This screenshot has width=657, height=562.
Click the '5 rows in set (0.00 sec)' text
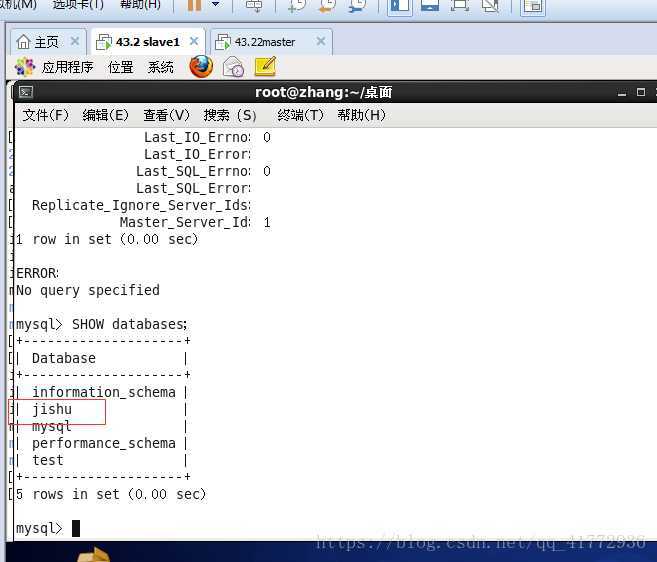click(111, 494)
